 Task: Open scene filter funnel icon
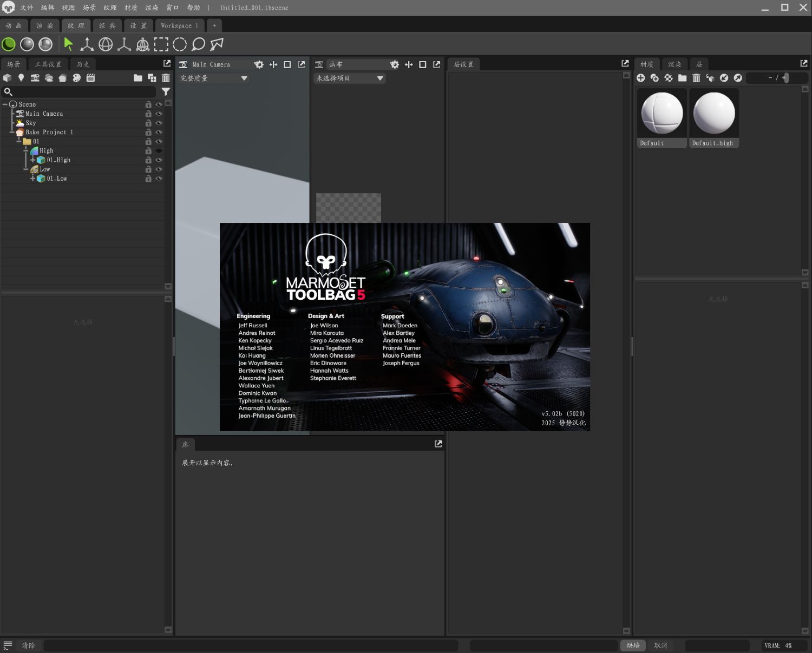coord(166,92)
